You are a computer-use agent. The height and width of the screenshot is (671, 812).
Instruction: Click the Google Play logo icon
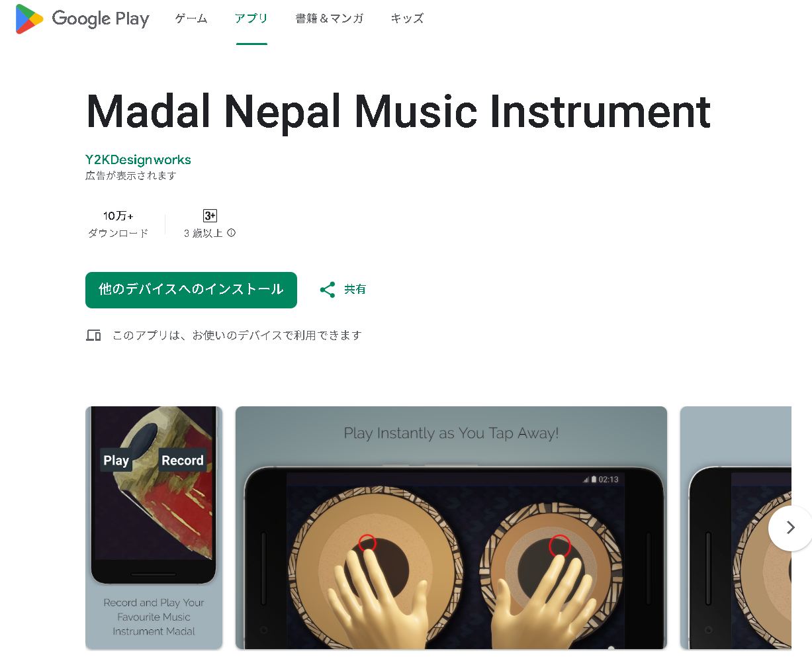[x=29, y=19]
